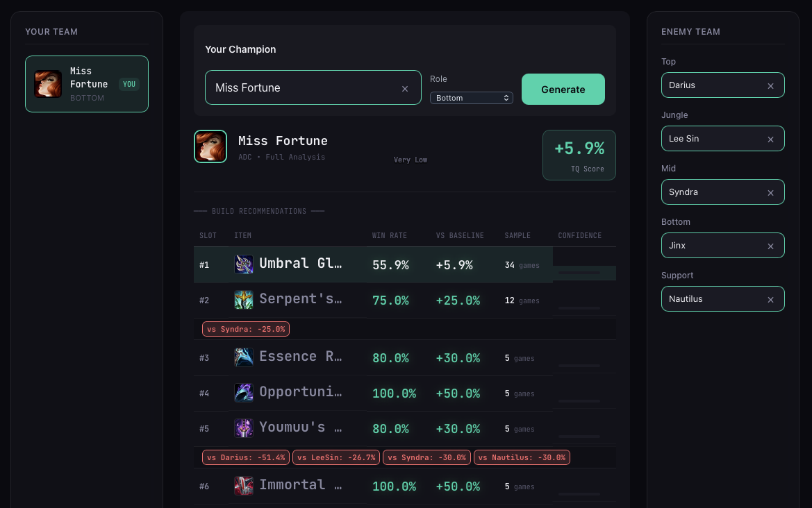
Task: Select Miss Fortune thumbnail in Your Team panel
Action: click(x=48, y=83)
